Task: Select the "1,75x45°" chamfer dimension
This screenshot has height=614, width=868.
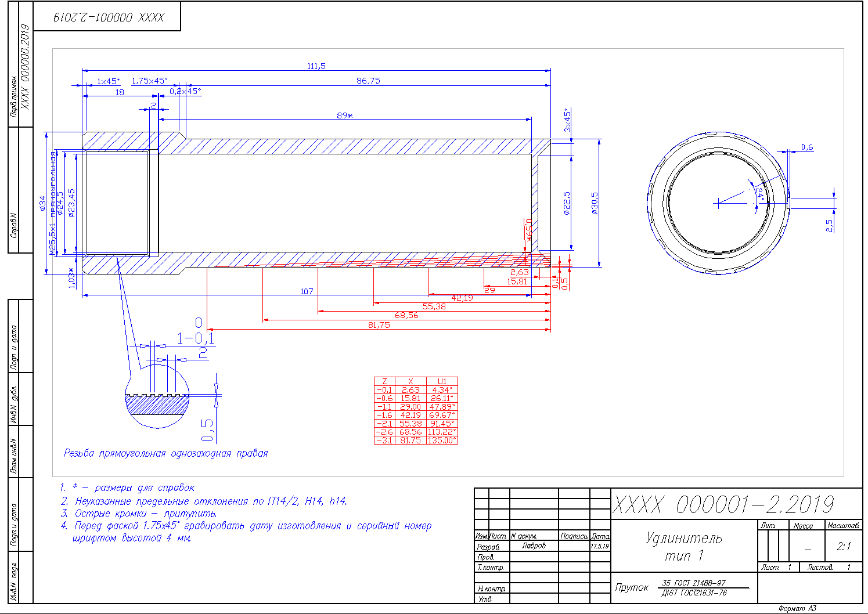Action: [x=150, y=81]
